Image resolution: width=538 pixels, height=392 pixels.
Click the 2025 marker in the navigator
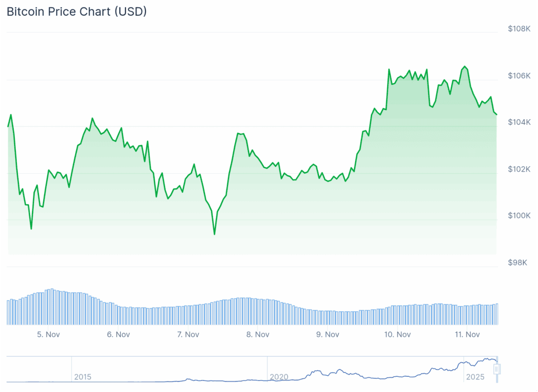[x=475, y=377]
